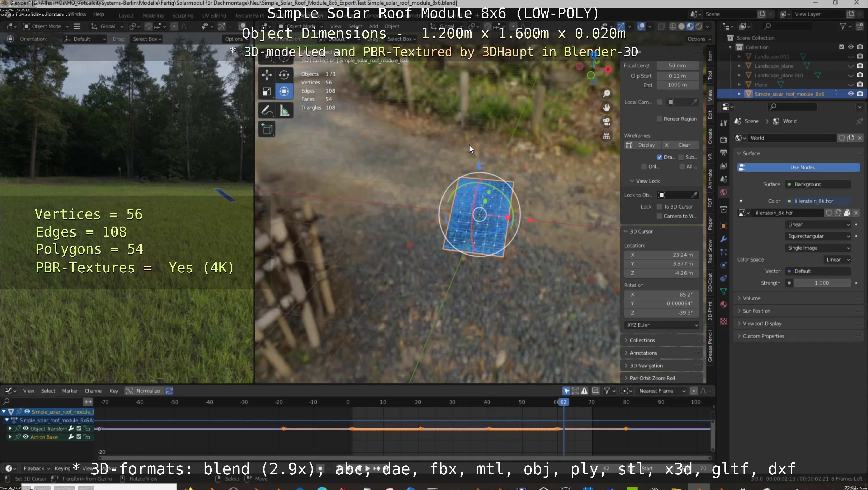Toggle camera view icon in viewport
The height and width of the screenshot is (490, 868).
tap(607, 122)
